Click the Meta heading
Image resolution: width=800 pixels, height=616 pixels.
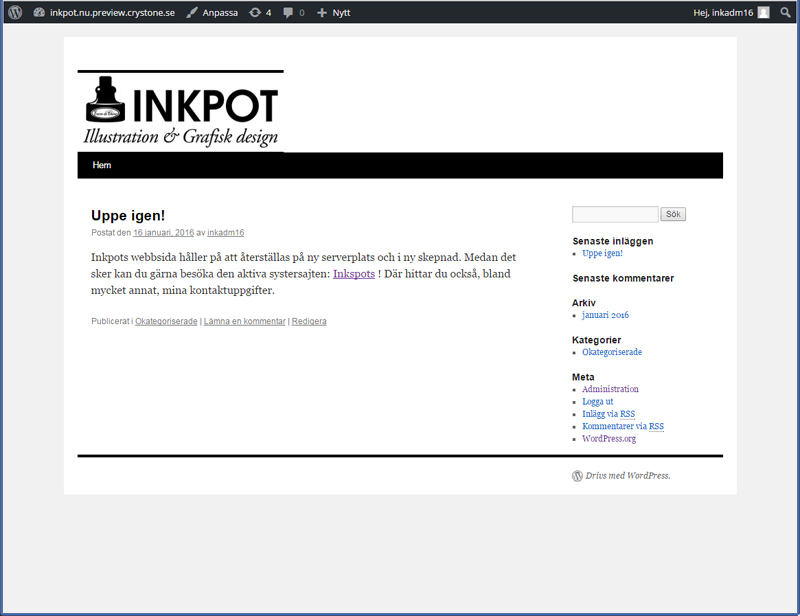click(x=583, y=377)
